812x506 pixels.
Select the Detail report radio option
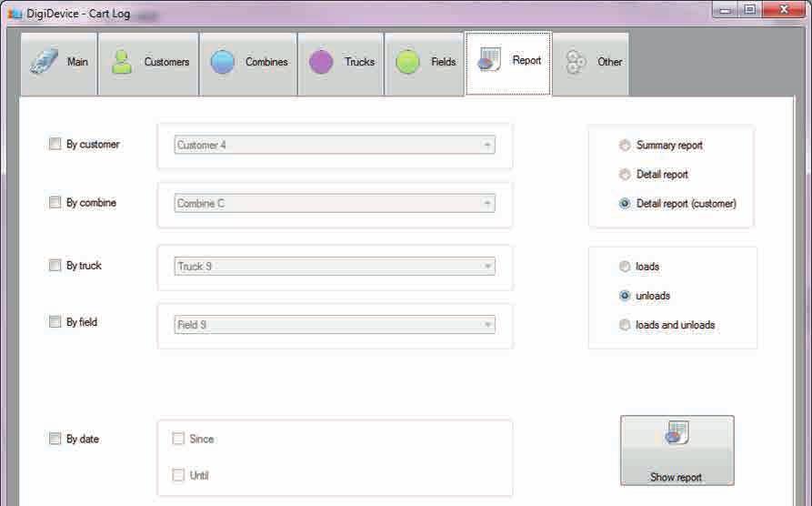pos(625,174)
